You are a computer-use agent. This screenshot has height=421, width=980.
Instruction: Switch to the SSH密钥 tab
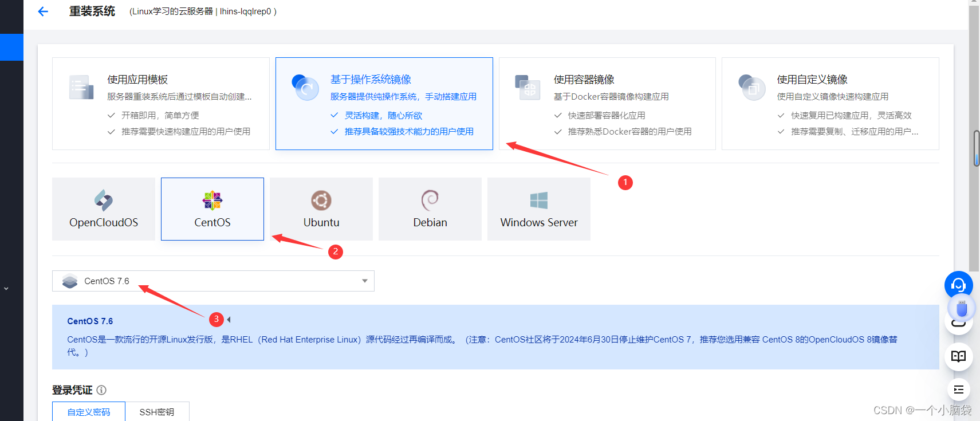point(157,412)
